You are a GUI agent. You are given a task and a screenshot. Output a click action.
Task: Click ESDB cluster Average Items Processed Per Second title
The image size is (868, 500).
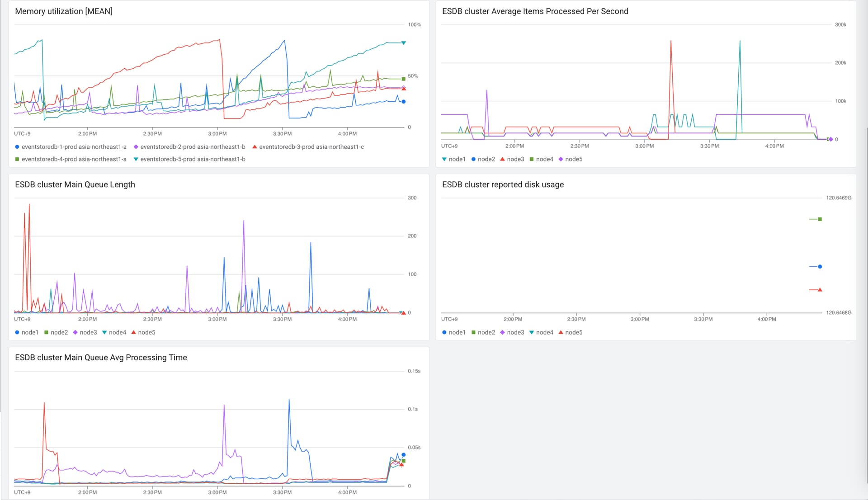pos(535,11)
